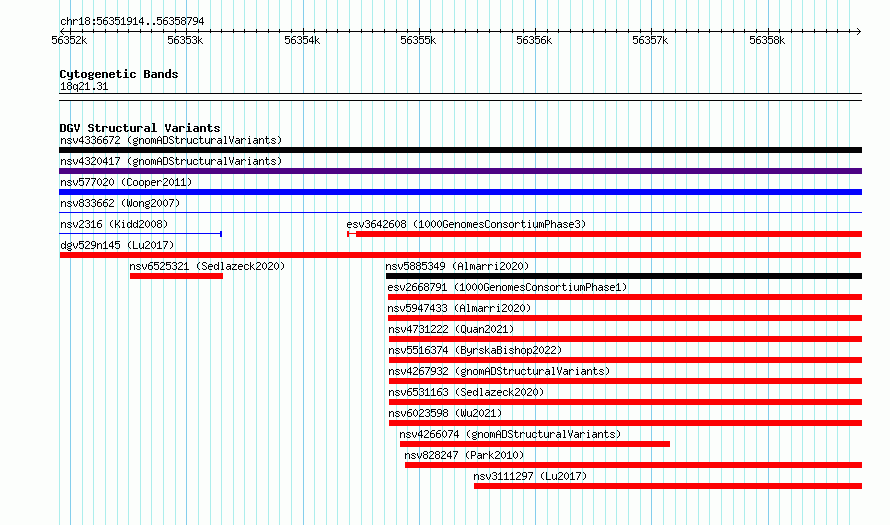Click the red nsv4266074 variant bar

[535, 444]
